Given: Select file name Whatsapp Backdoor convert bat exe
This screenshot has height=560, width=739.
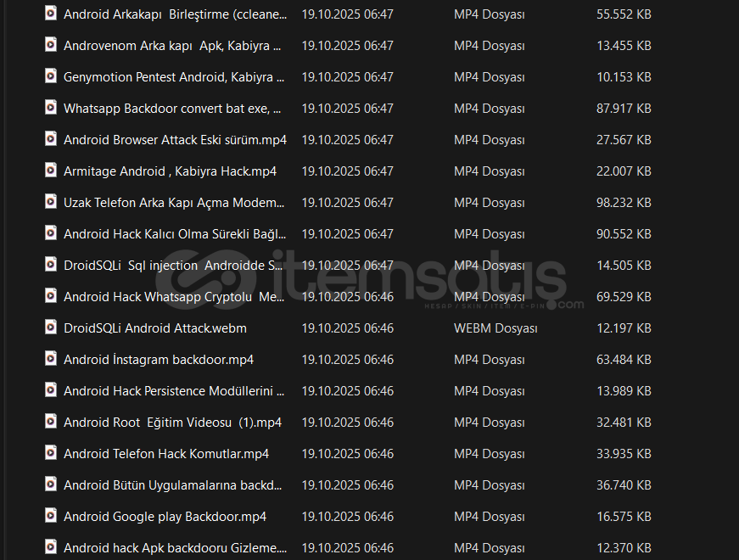Looking at the screenshot, I should tap(172, 109).
